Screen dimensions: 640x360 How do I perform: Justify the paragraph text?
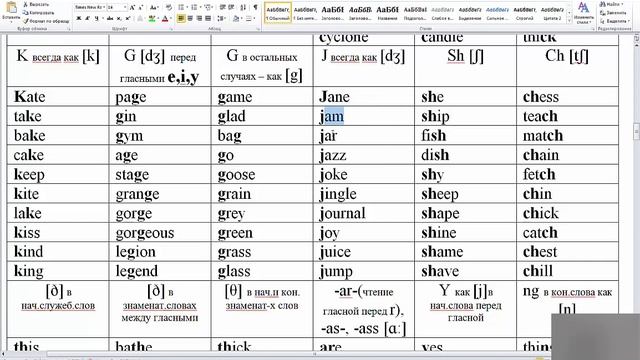tap(208, 18)
